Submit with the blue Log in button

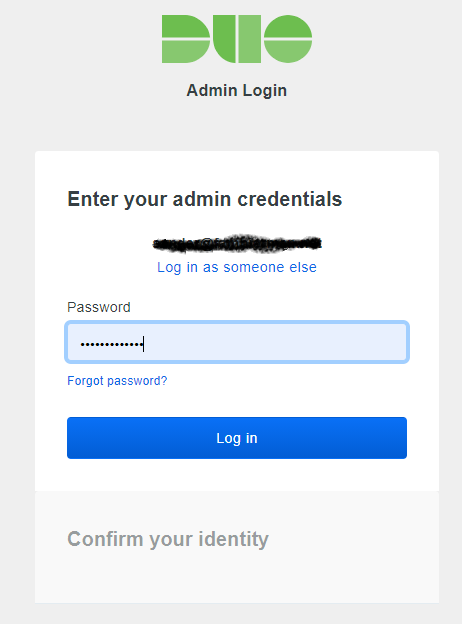click(x=237, y=438)
